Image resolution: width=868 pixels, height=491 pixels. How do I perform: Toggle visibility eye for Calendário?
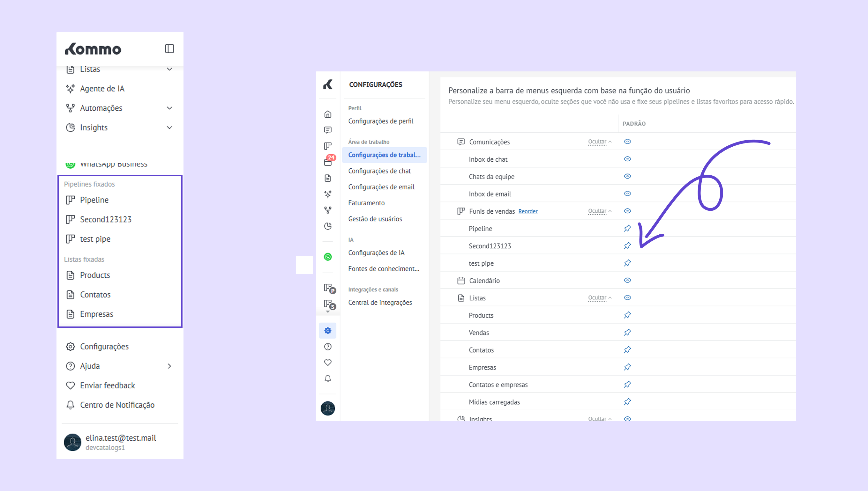click(x=627, y=280)
